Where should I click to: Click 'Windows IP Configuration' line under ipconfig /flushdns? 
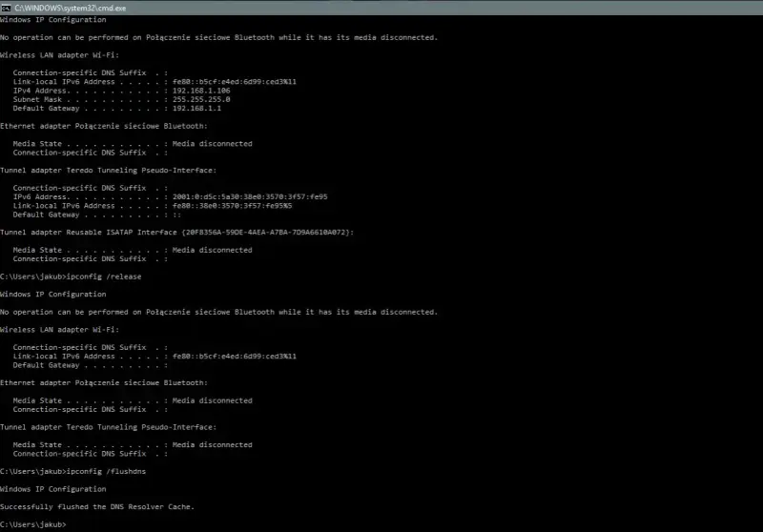coord(53,489)
